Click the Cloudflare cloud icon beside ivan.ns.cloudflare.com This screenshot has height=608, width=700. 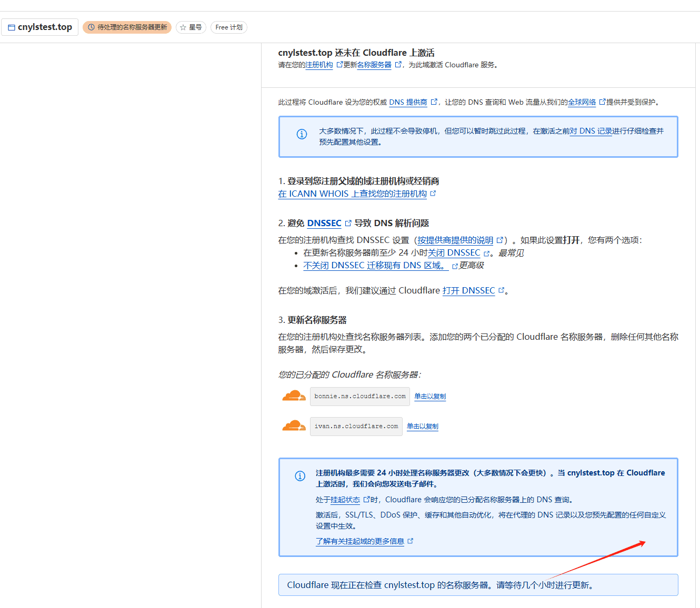pyautogui.click(x=294, y=426)
